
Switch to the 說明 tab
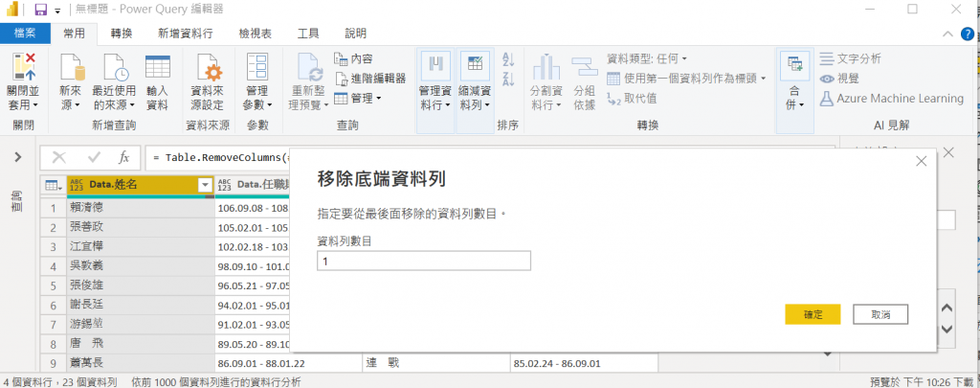pyautogui.click(x=356, y=34)
